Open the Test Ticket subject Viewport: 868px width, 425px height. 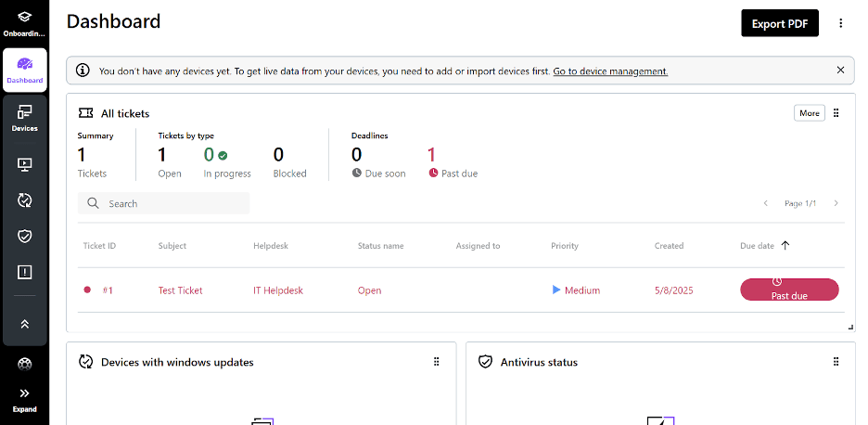[181, 290]
